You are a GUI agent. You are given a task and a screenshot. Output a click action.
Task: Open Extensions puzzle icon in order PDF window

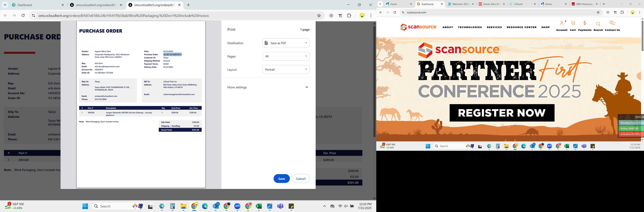point(349,16)
